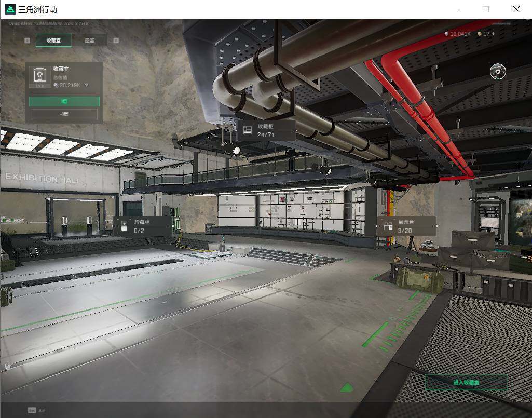
Task: Click the plus sign next to 17 currency
Action: (493, 34)
